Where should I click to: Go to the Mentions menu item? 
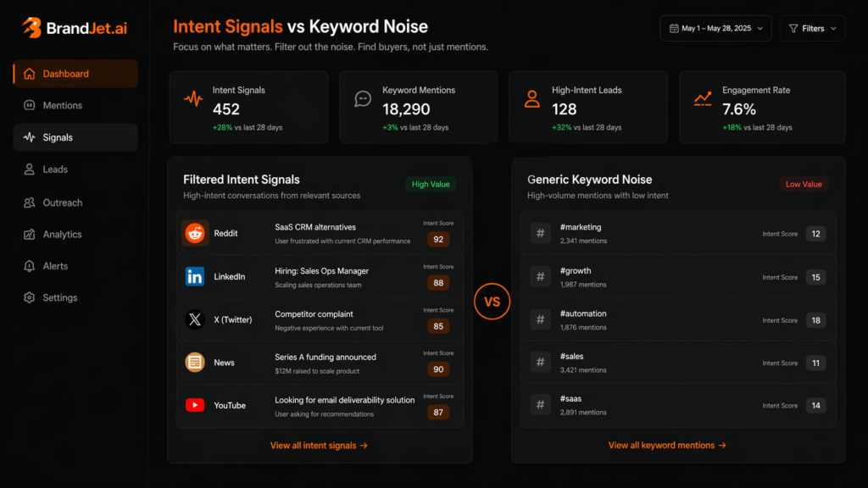[75, 105]
